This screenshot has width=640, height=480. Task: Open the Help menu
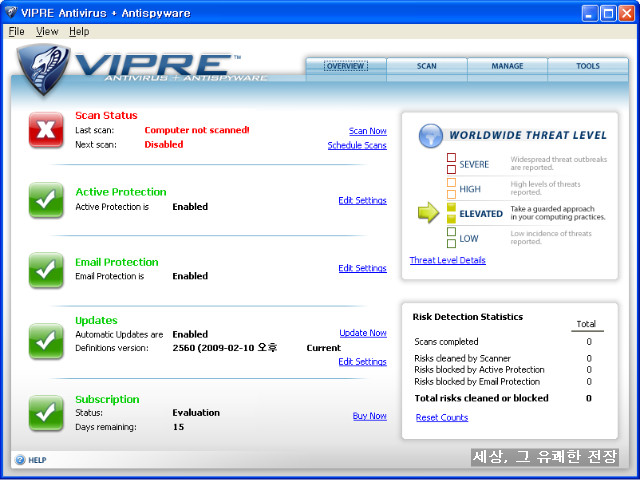click(79, 31)
